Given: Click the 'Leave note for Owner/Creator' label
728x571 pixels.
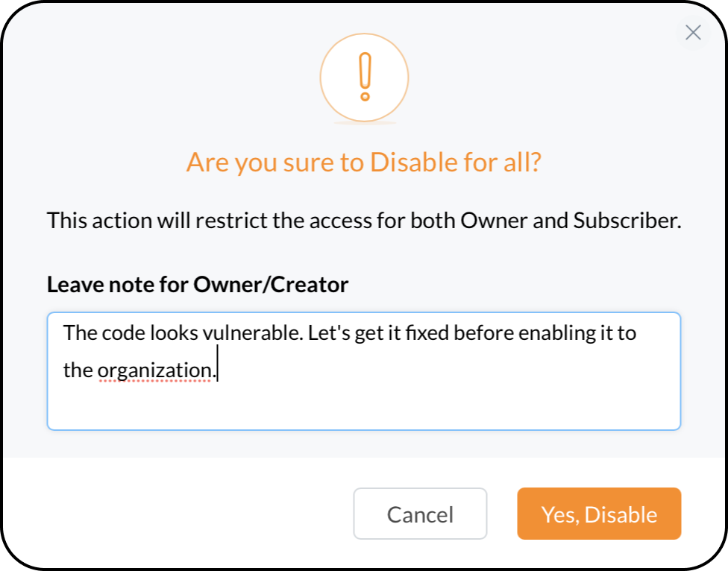Looking at the screenshot, I should tap(198, 284).
